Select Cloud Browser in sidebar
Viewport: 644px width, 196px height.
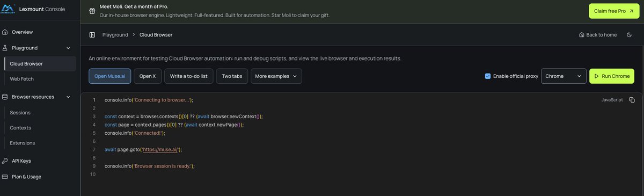point(40,63)
